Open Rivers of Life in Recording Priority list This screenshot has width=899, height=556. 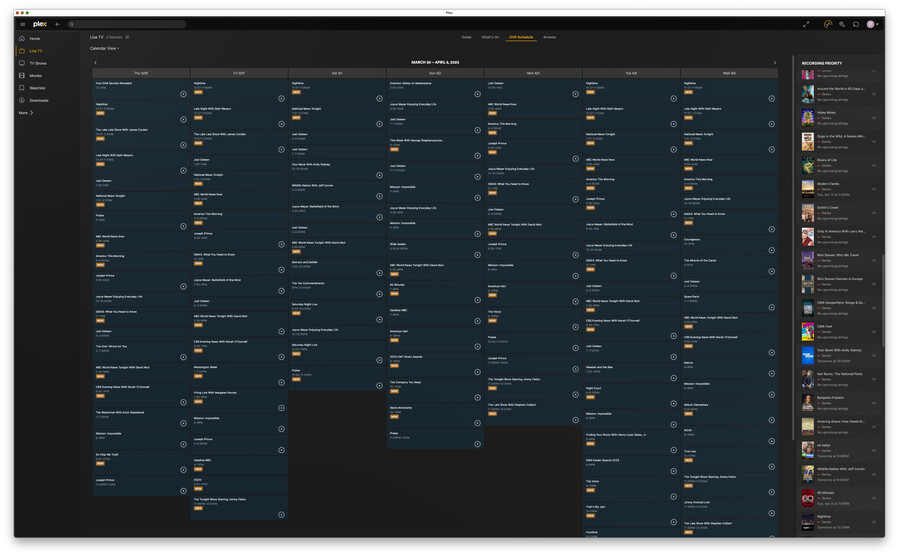coord(839,165)
